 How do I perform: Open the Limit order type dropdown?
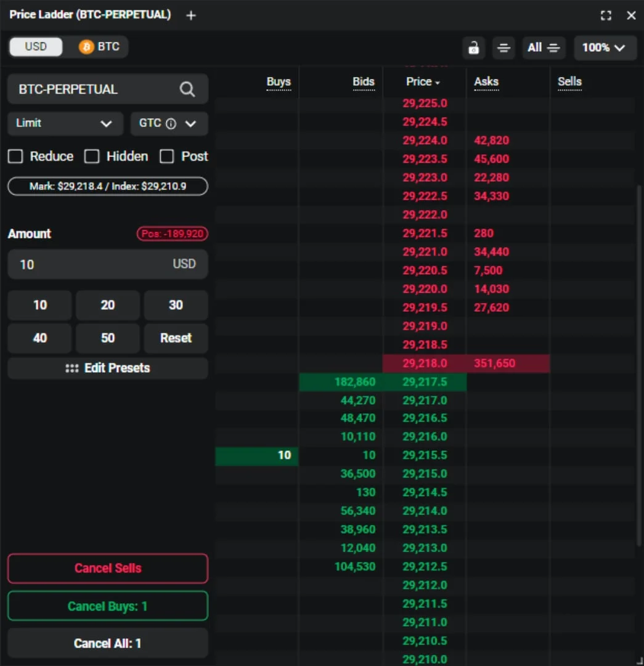pyautogui.click(x=65, y=124)
